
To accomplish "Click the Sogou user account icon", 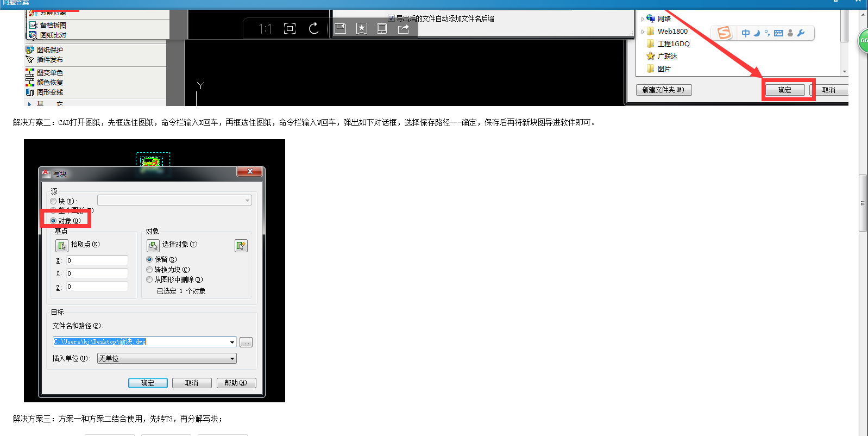I will pyautogui.click(x=790, y=33).
